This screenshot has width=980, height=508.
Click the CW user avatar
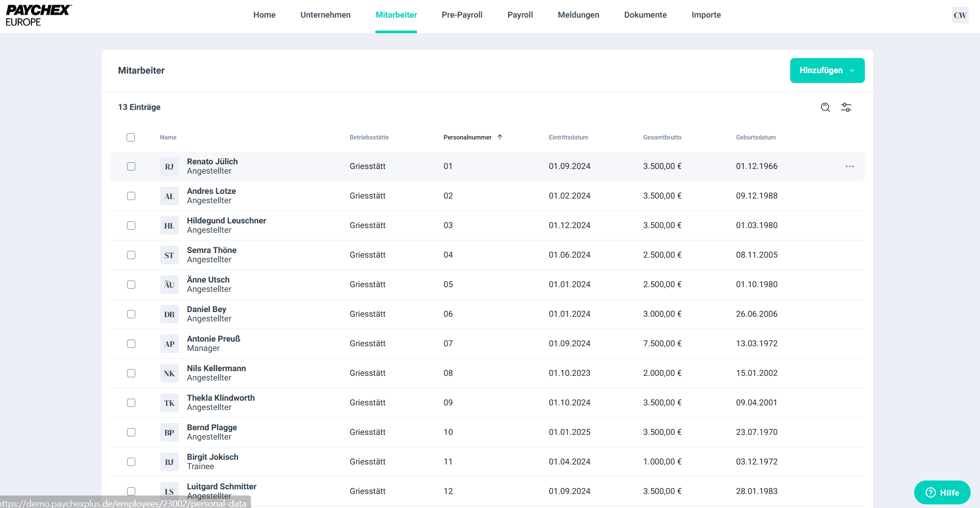pos(960,15)
